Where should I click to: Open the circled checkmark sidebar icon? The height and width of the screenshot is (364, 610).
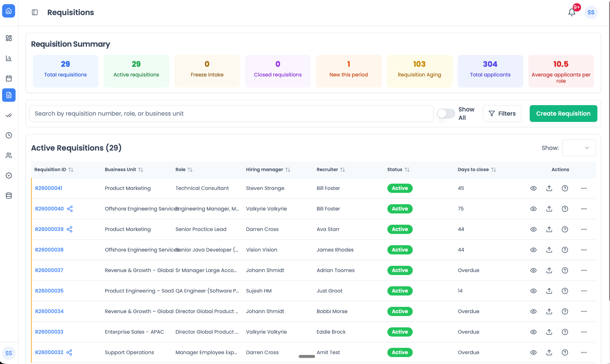[x=9, y=176]
